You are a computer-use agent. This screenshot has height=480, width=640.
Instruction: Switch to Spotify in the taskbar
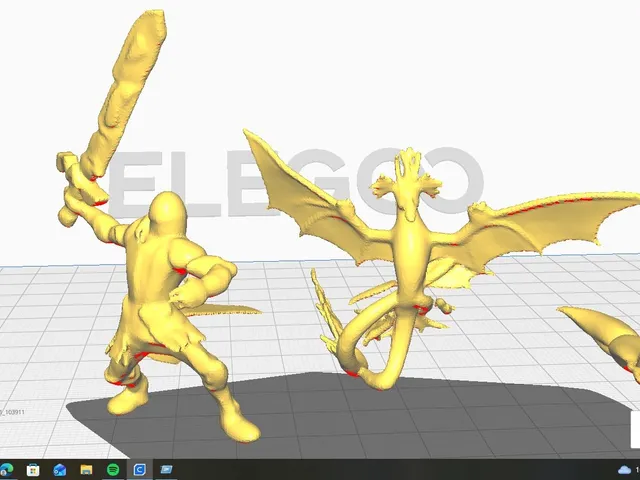(x=113, y=470)
